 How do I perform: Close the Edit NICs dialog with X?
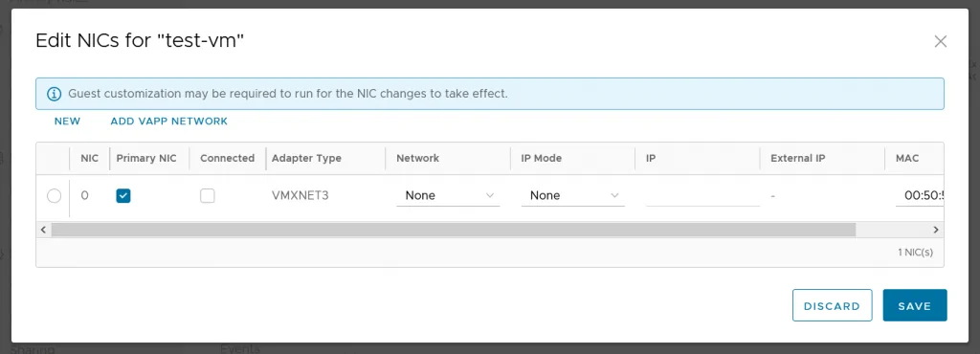coord(940,42)
